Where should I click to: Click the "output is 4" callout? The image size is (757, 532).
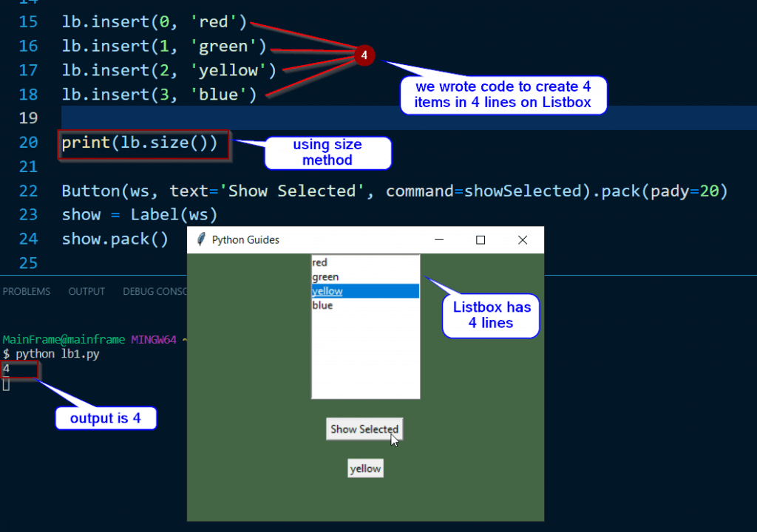(x=106, y=417)
